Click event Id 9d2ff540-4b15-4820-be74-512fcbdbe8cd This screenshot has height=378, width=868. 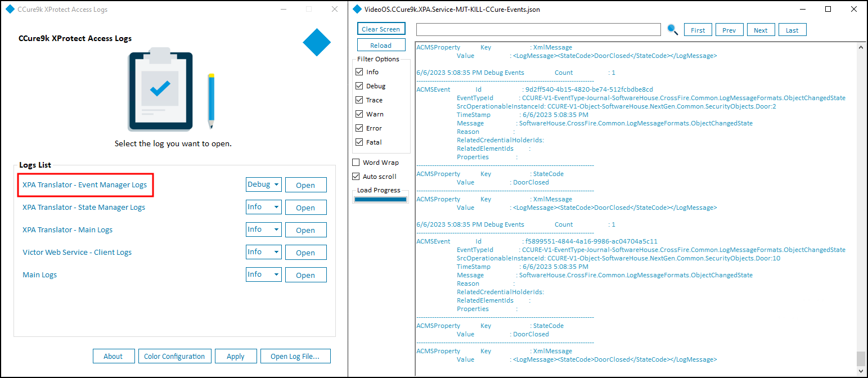588,89
